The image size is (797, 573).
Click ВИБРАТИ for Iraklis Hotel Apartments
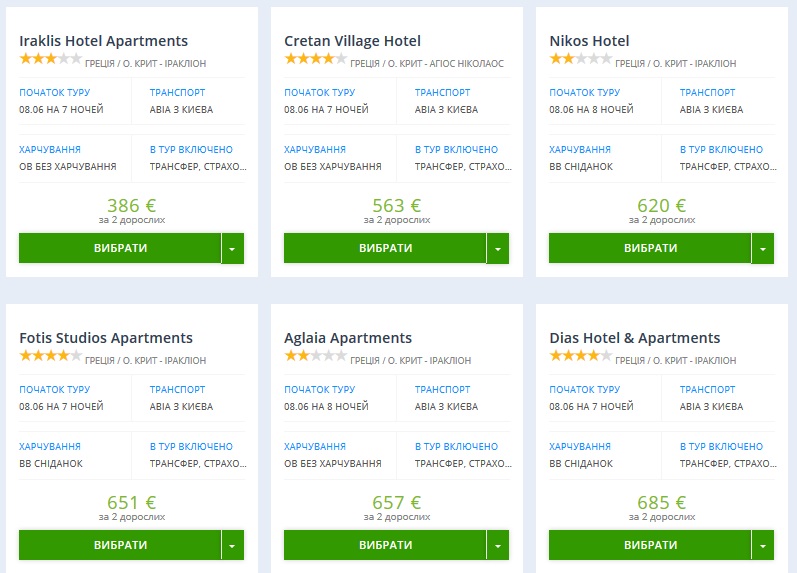coord(120,248)
